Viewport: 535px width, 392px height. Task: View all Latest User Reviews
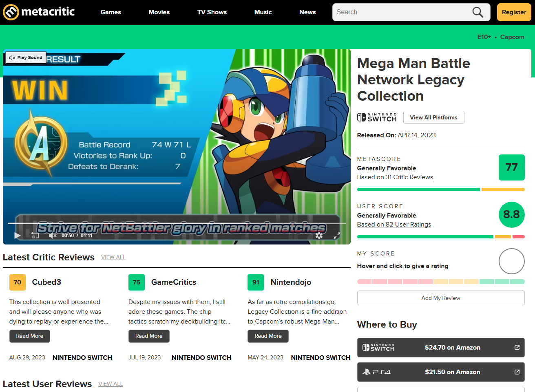[x=111, y=384]
